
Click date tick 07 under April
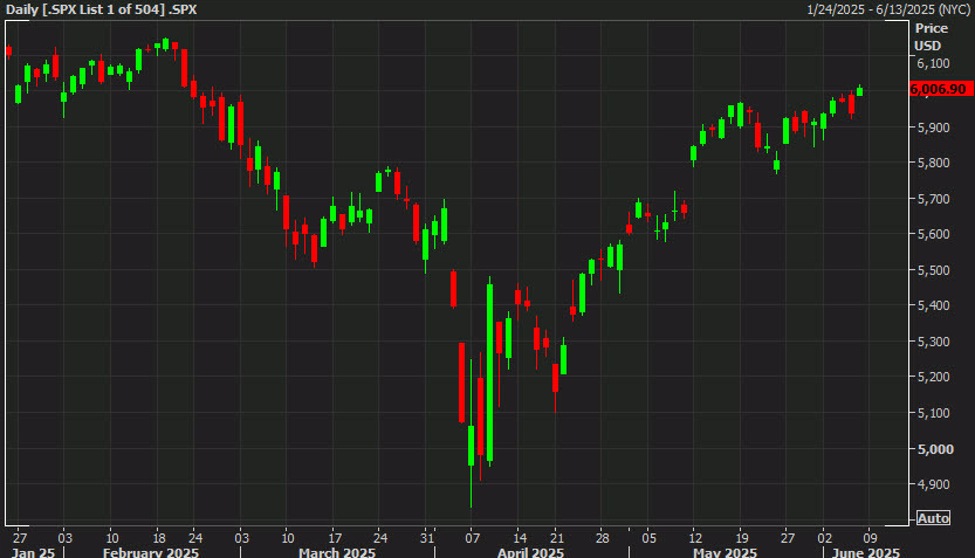coord(473,536)
